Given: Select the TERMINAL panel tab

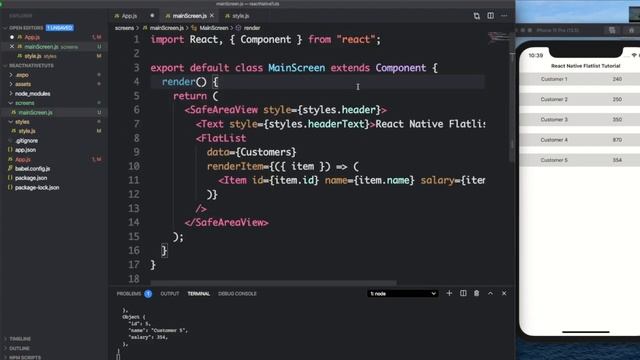Looking at the screenshot, I should coord(198,293).
